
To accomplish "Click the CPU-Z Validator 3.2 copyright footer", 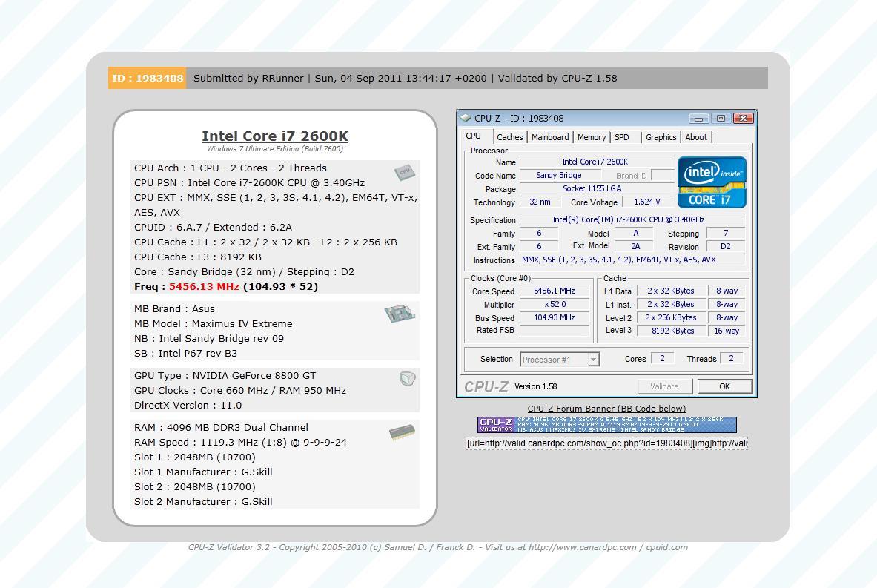I will tap(438, 547).
